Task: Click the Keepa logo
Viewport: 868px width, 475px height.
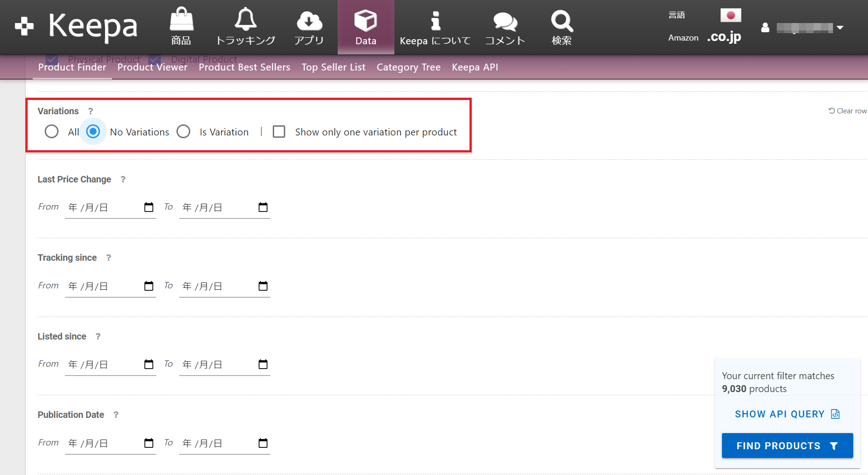Action: [x=76, y=26]
